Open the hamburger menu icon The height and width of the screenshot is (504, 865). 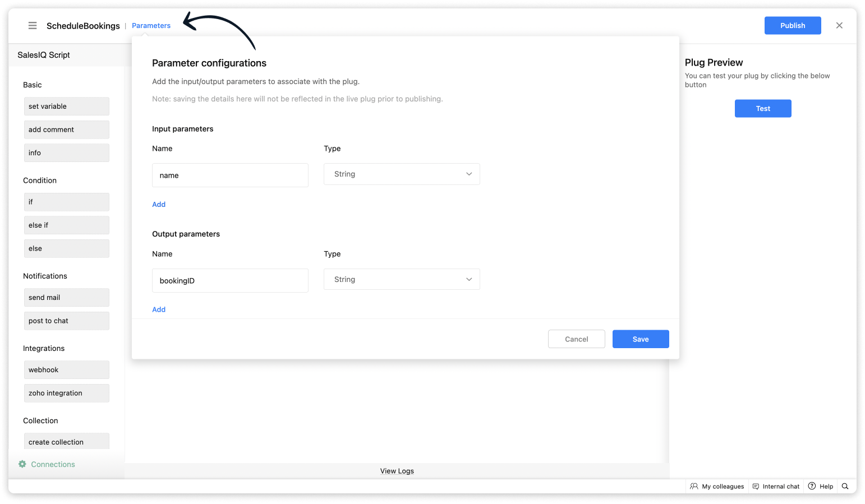pos(33,26)
